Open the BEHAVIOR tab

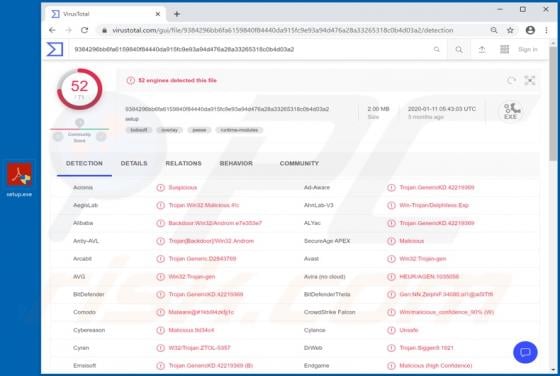tap(236, 164)
